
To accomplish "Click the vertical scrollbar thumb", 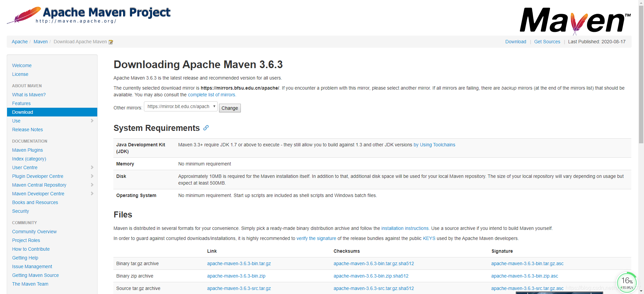I will click(641, 74).
